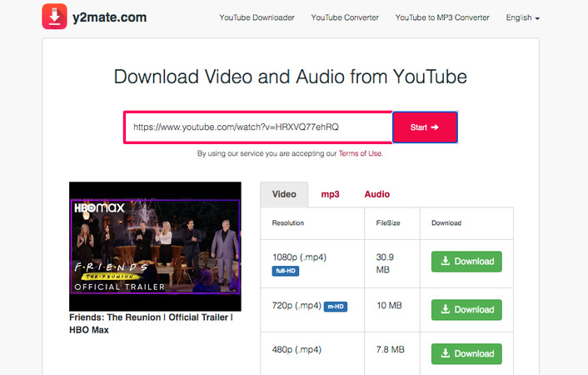Open YouTube Downloader nav link
Image resolution: width=588 pixels, height=375 pixels.
tap(257, 17)
